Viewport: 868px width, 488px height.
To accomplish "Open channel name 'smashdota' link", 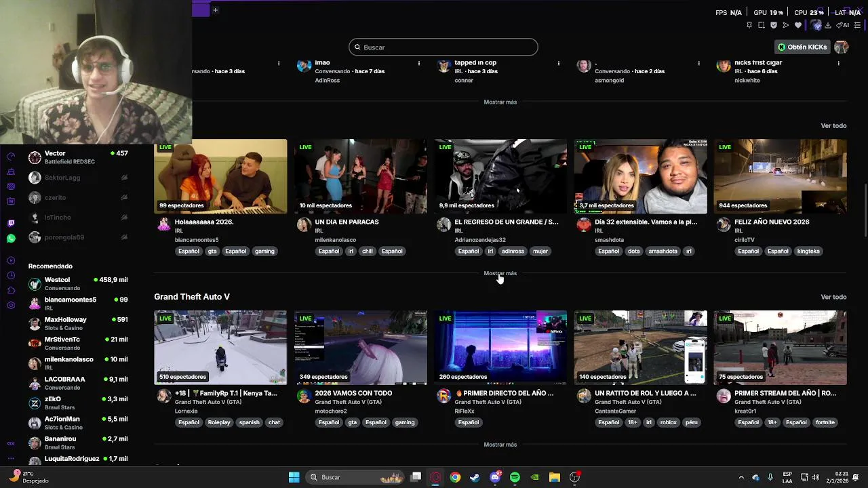I will (609, 240).
